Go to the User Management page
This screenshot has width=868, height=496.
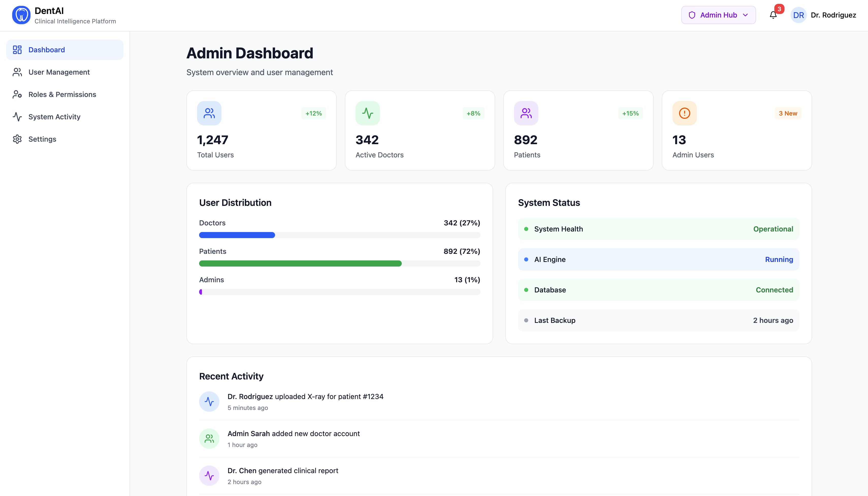59,72
